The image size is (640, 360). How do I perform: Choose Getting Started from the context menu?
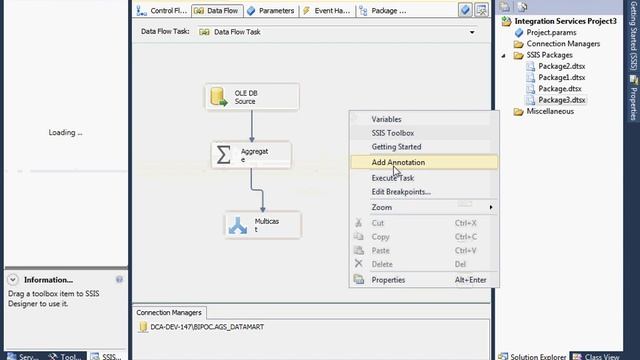424,147
